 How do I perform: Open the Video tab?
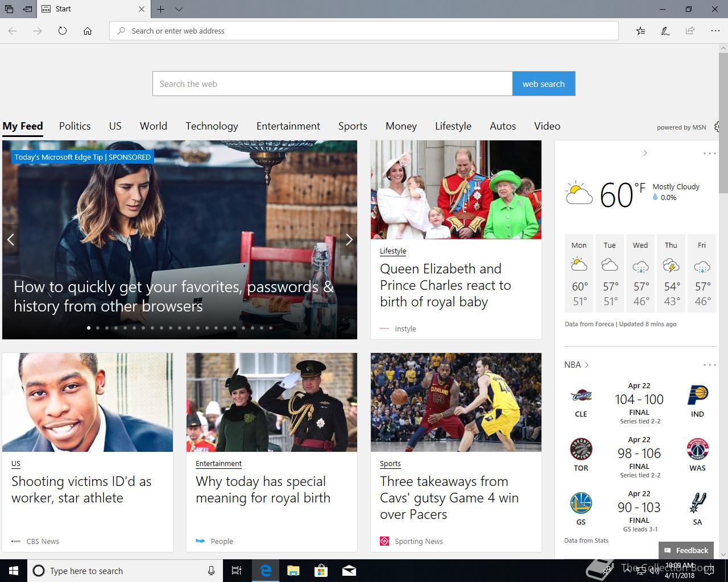tap(547, 126)
